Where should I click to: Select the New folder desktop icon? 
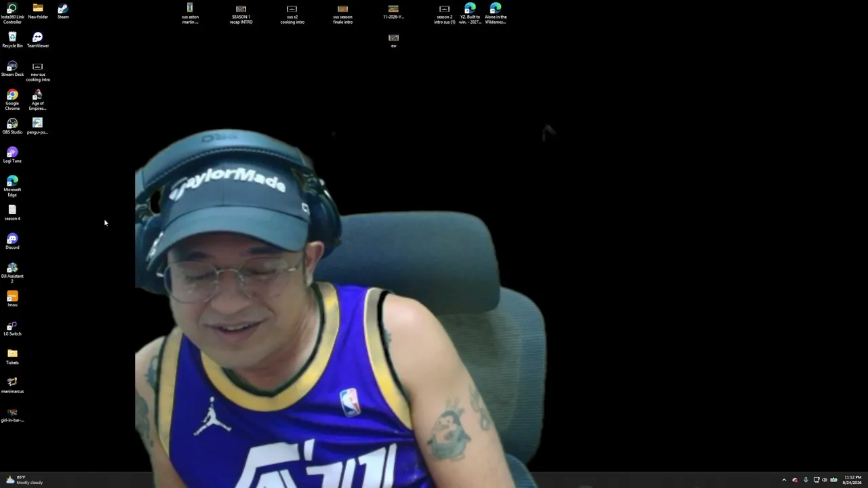pyautogui.click(x=38, y=12)
